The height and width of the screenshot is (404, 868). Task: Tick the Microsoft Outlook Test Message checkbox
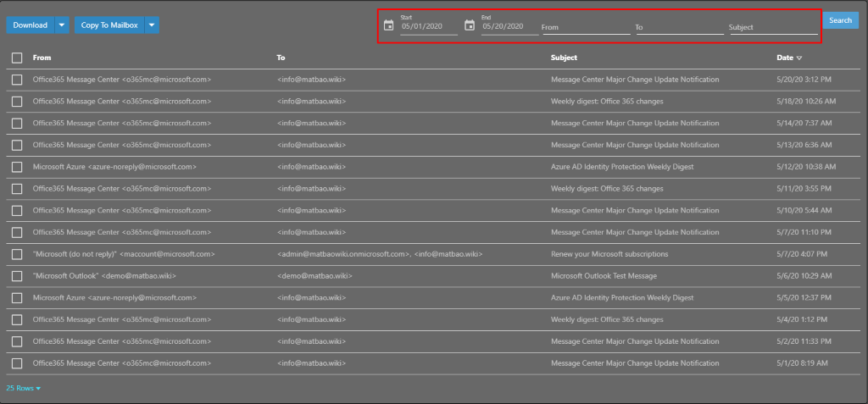click(x=17, y=276)
